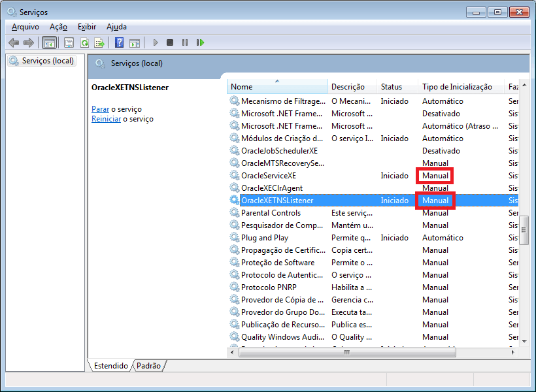Click the Back navigation arrow

tap(13, 42)
